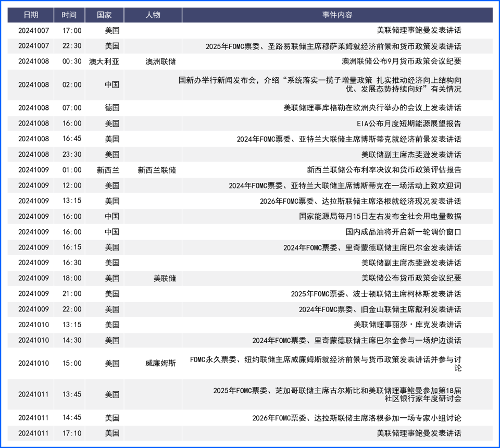Viewport: 500px width, 448px height.
Task: Select the 14:30 time cell
Action: (72, 340)
